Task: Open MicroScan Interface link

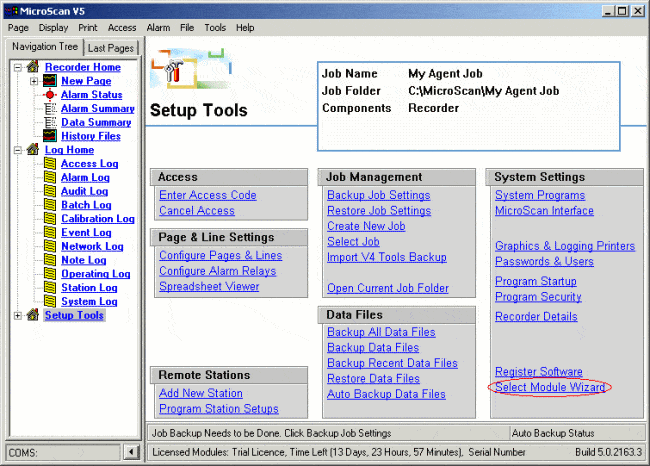Action: (544, 211)
